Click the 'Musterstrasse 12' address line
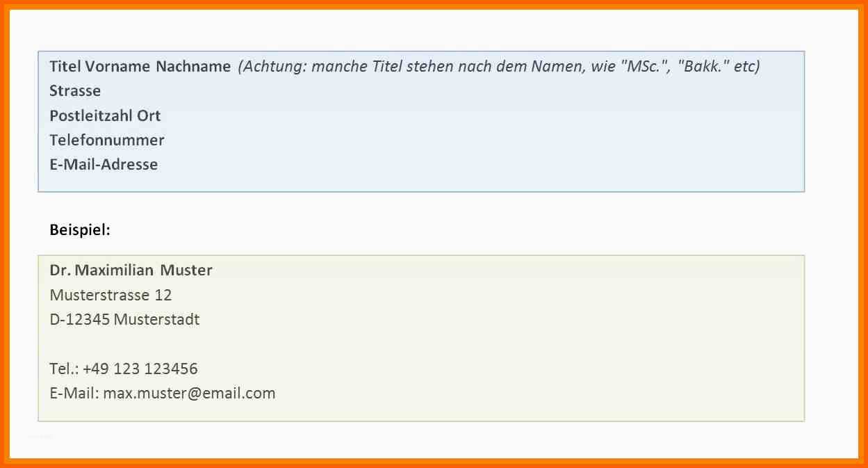 (110, 295)
